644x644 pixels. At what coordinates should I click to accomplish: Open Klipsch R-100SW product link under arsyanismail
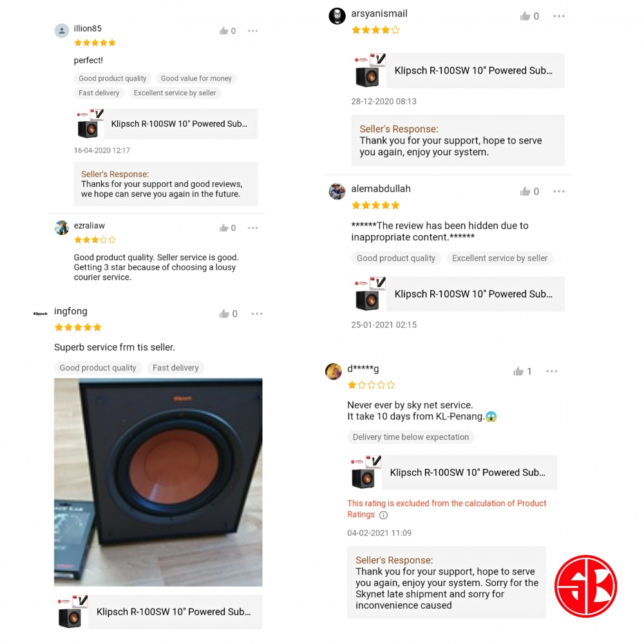click(x=459, y=71)
